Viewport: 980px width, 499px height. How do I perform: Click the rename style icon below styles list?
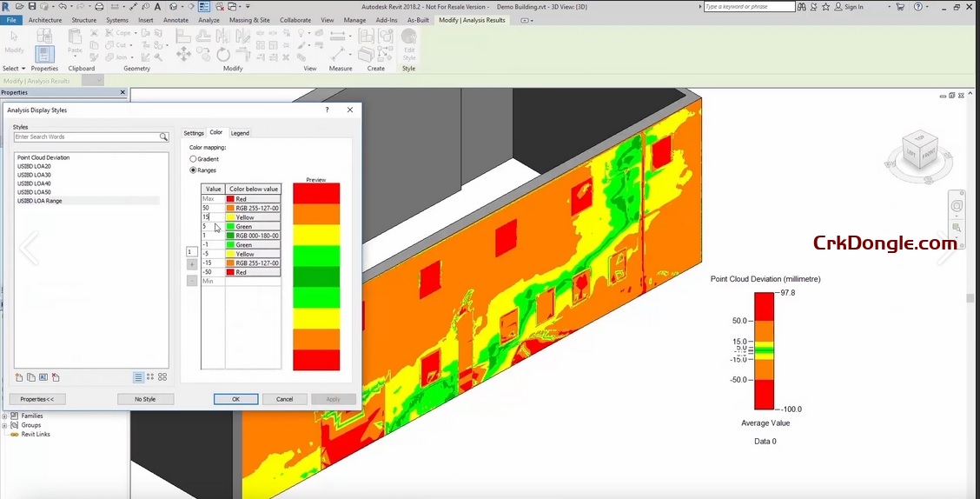(43, 377)
